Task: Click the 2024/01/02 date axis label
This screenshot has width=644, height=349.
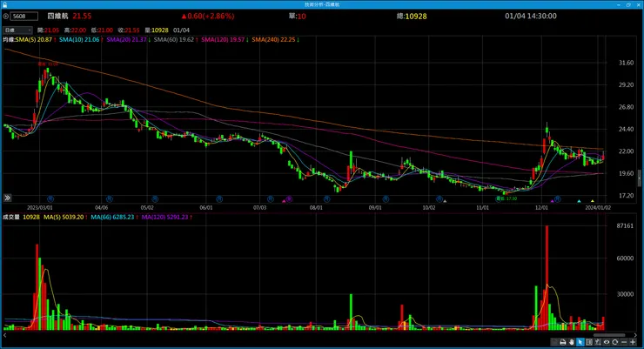Action: [598, 208]
